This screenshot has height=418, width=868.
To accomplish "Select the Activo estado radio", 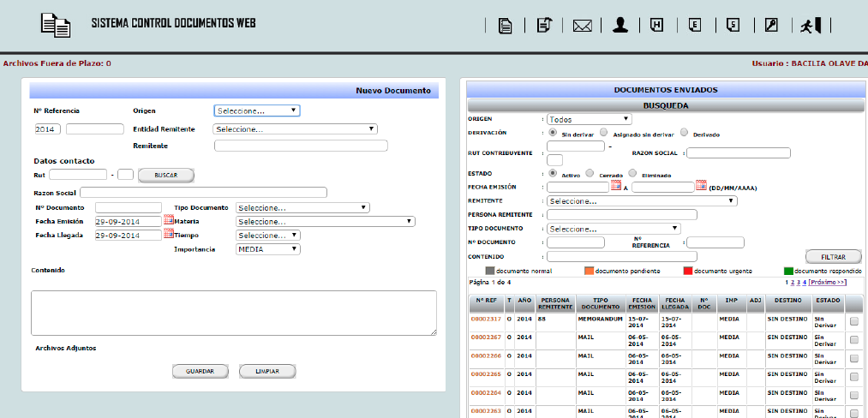I will click(553, 173).
